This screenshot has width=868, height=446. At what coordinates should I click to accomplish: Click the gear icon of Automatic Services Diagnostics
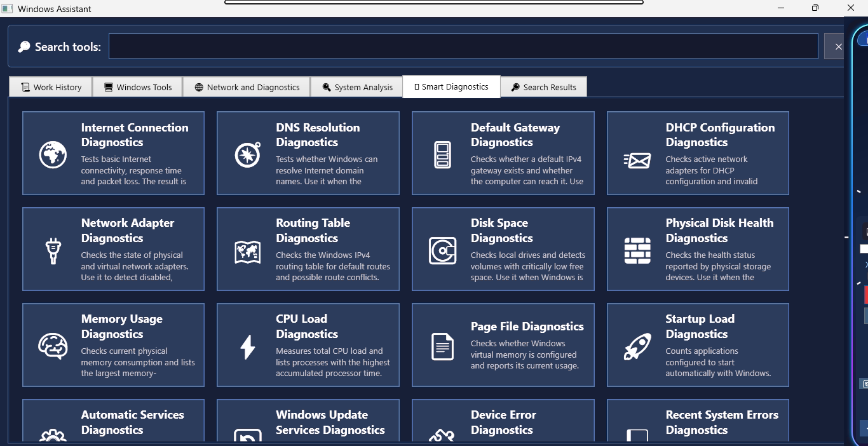click(x=53, y=436)
